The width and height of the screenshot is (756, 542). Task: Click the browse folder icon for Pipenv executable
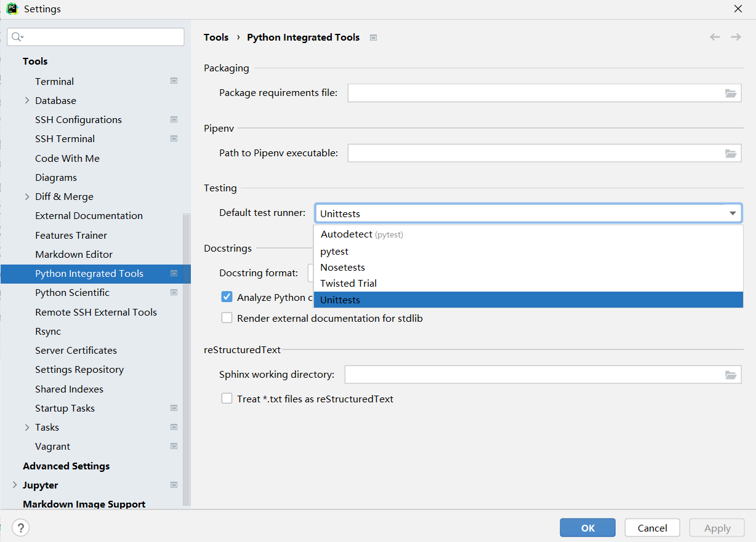tap(731, 153)
